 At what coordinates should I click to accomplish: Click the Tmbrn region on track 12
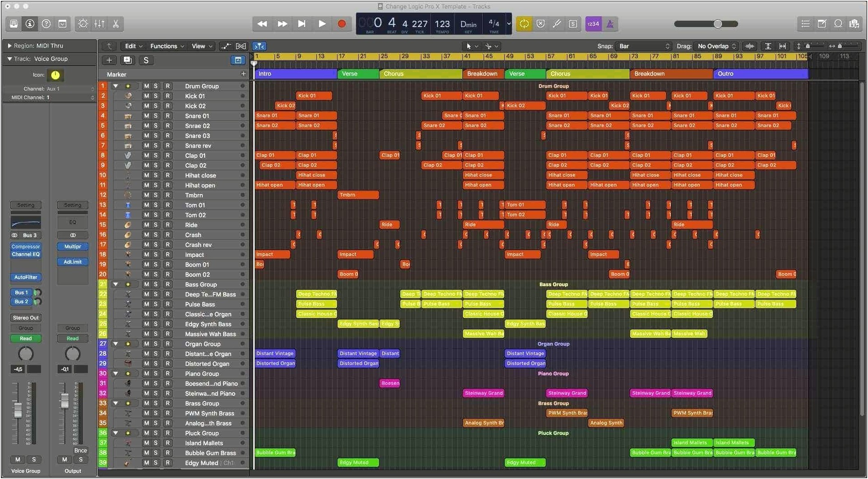(x=358, y=195)
